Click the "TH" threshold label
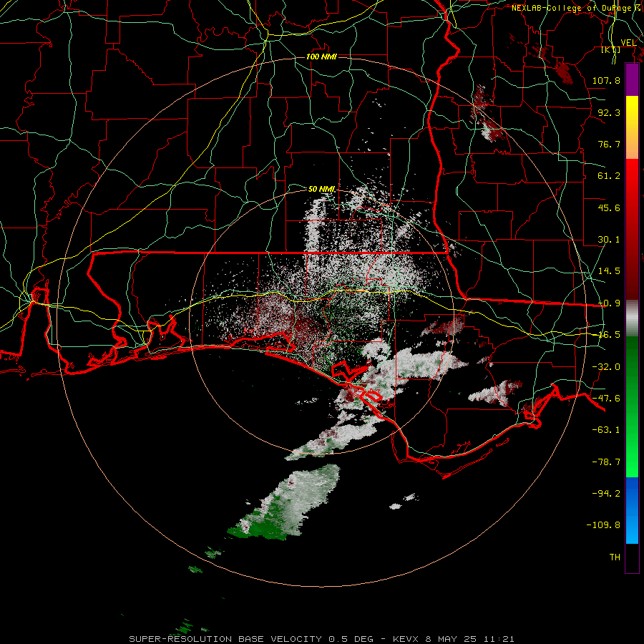 click(615, 557)
